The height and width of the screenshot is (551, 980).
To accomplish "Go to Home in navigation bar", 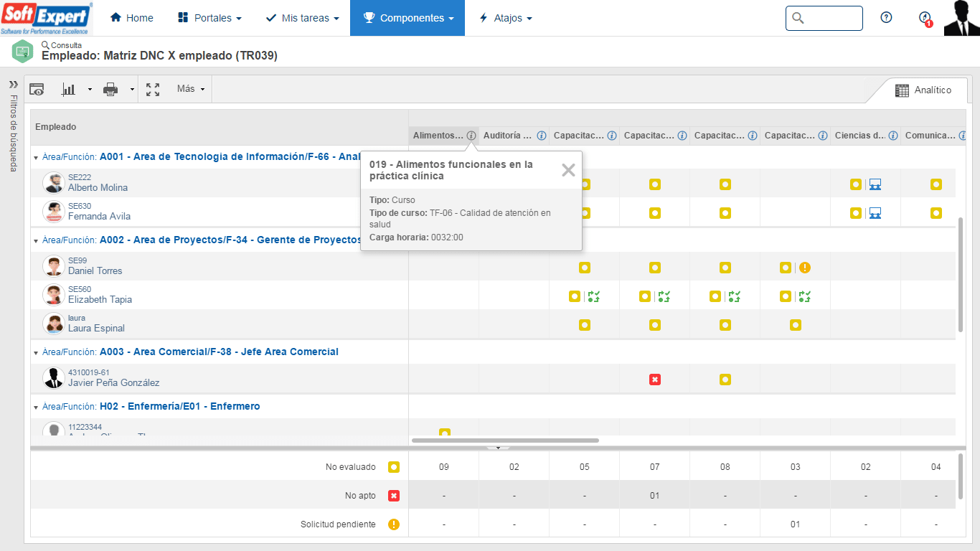I will 132,18.
